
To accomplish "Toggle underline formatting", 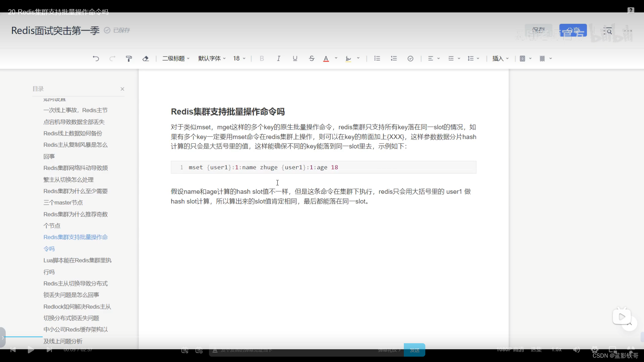I will coord(295,59).
